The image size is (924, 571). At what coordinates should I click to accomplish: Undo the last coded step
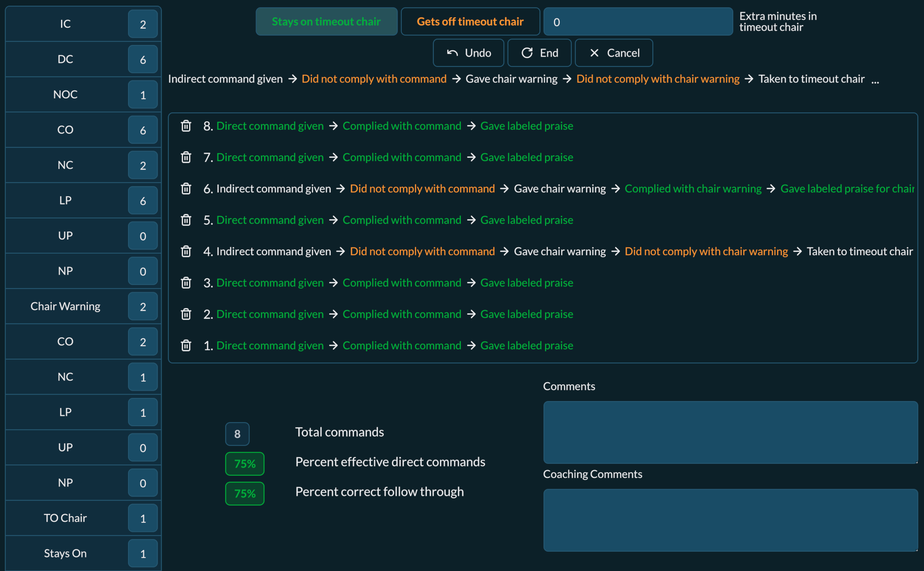469,53
